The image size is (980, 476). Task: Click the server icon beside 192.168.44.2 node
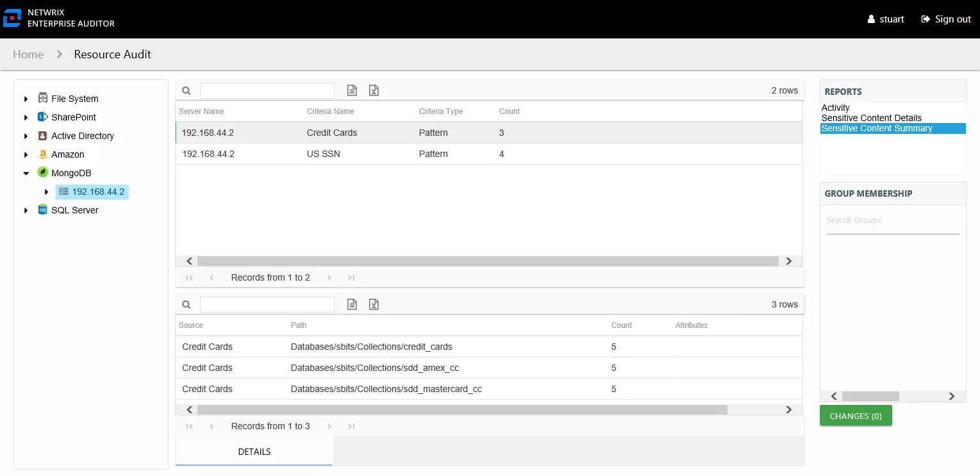pyautogui.click(x=63, y=191)
